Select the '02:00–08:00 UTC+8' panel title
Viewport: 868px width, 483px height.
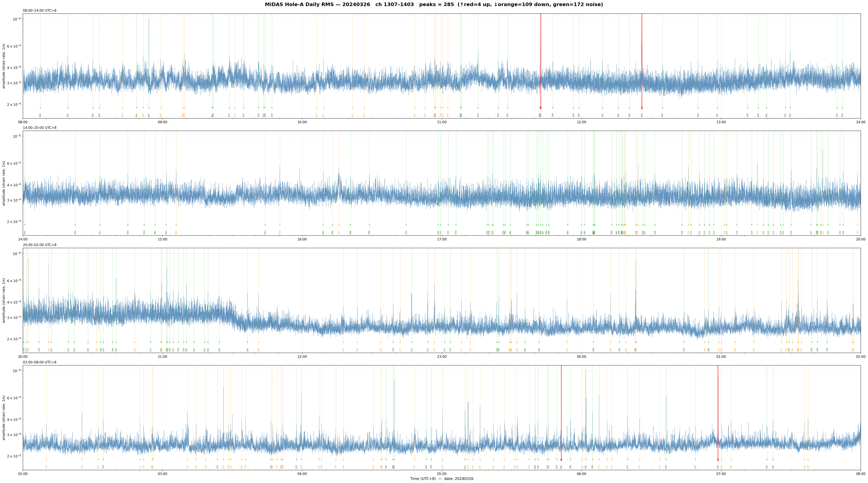pyautogui.click(x=40, y=362)
